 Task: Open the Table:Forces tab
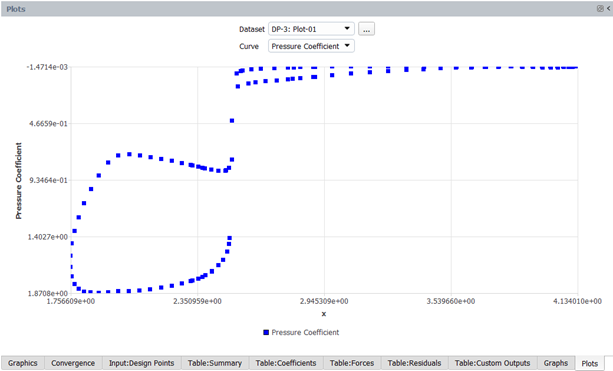tap(352, 363)
